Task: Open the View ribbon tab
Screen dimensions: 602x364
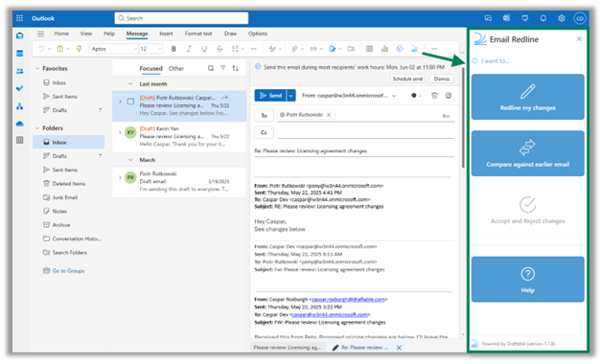Action: point(86,34)
